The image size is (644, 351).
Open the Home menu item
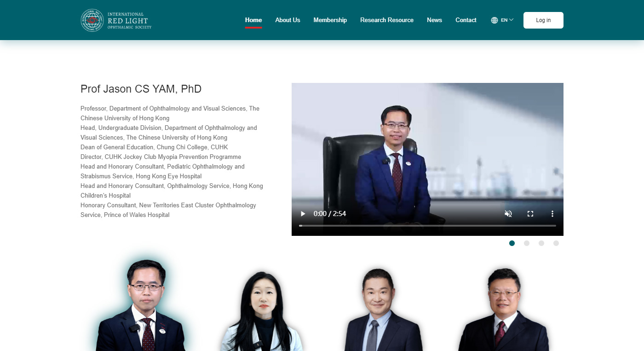[x=253, y=20]
